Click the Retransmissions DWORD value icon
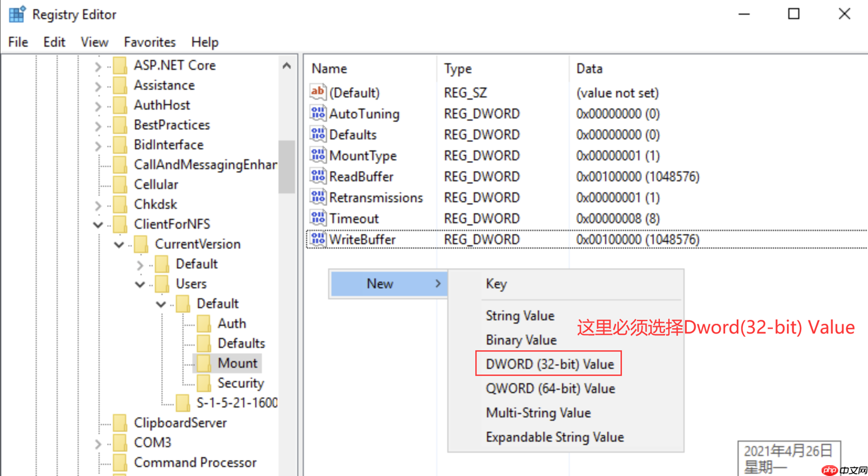The image size is (868, 476). point(318,197)
